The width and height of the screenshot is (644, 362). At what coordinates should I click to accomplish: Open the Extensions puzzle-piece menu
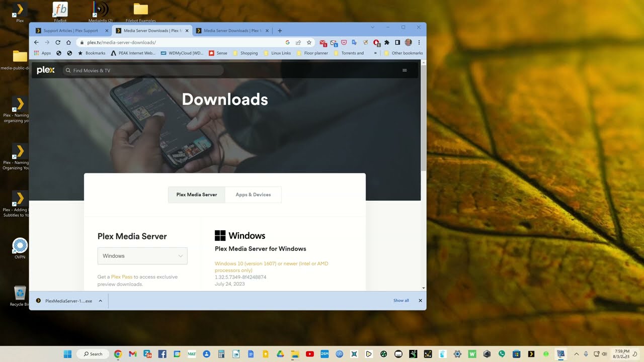click(x=386, y=43)
